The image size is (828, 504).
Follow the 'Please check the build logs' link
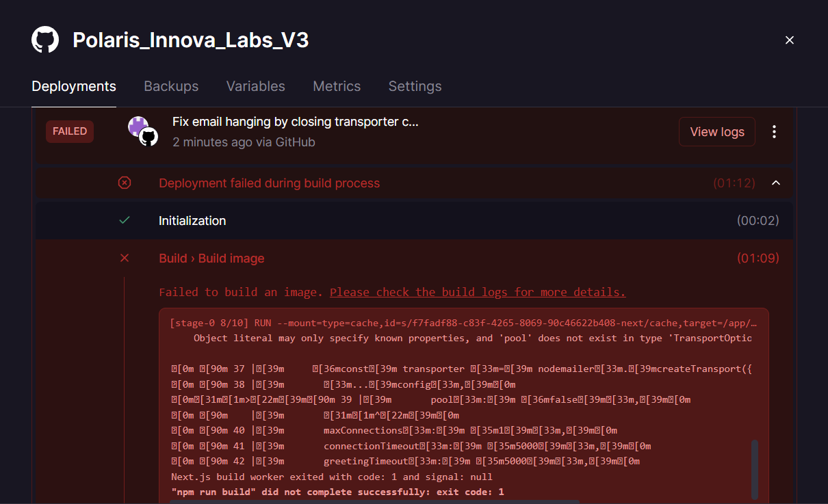478,292
